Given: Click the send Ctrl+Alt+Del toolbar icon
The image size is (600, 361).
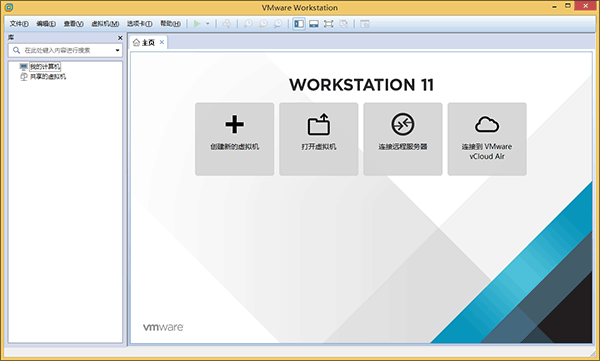Looking at the screenshot, I should (x=227, y=24).
